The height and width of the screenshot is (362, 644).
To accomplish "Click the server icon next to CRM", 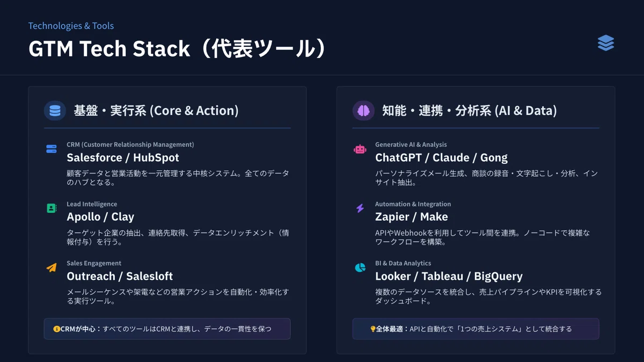I will (x=52, y=149).
